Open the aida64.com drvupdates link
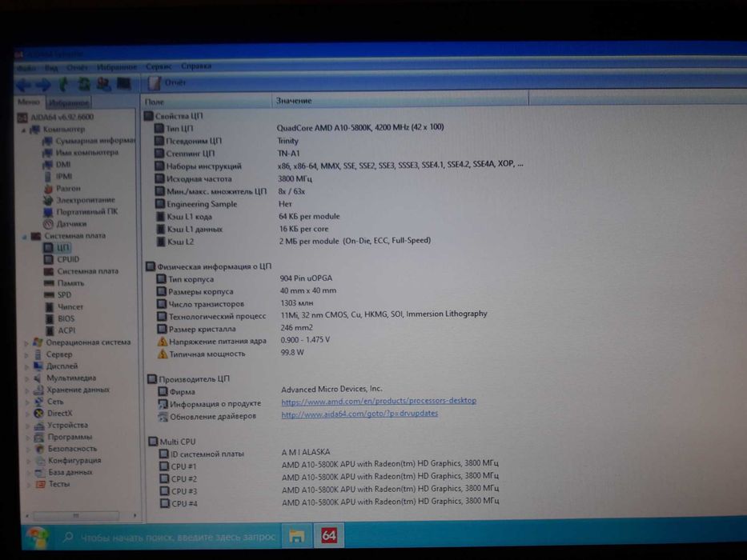Image resolution: width=747 pixels, height=560 pixels. coord(359,414)
